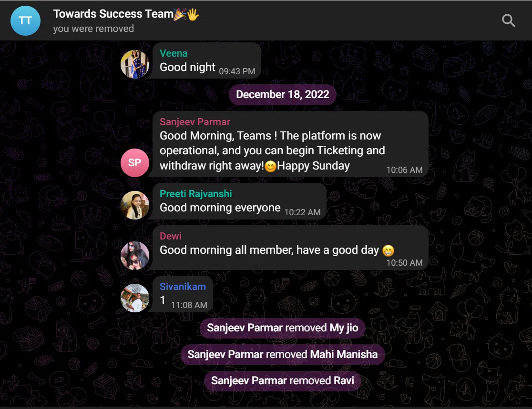This screenshot has height=409, width=532.
Task: Click the platform operational announcement message
Action: (x=290, y=144)
